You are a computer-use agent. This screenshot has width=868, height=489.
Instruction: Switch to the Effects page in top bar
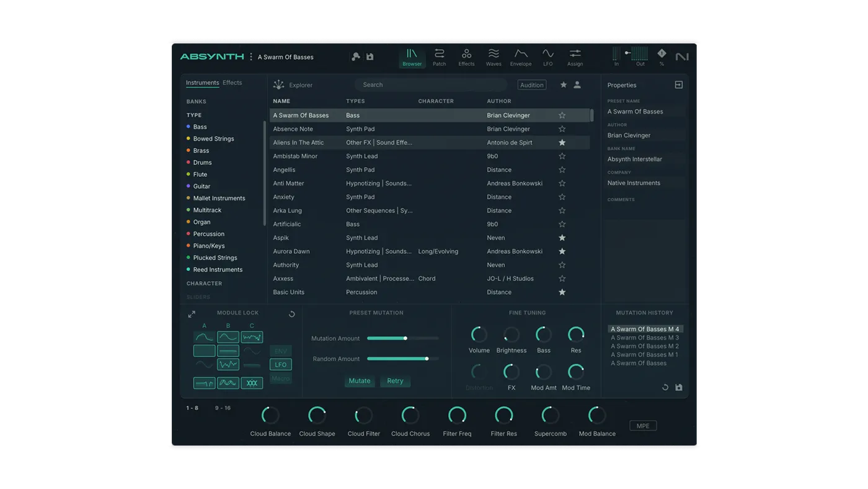coord(466,57)
